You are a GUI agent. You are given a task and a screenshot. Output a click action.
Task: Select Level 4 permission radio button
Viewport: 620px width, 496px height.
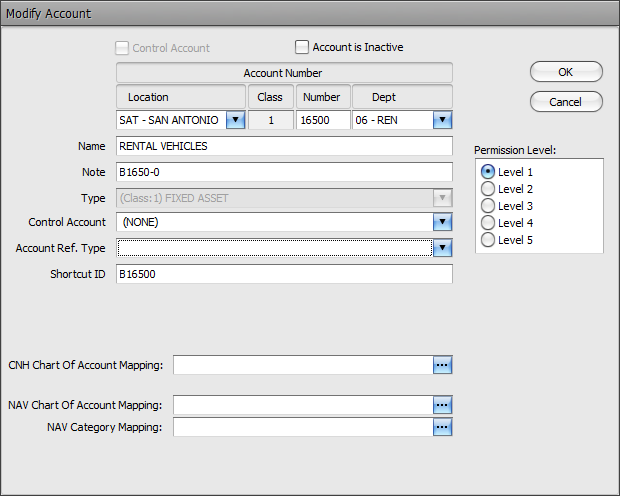click(x=488, y=223)
